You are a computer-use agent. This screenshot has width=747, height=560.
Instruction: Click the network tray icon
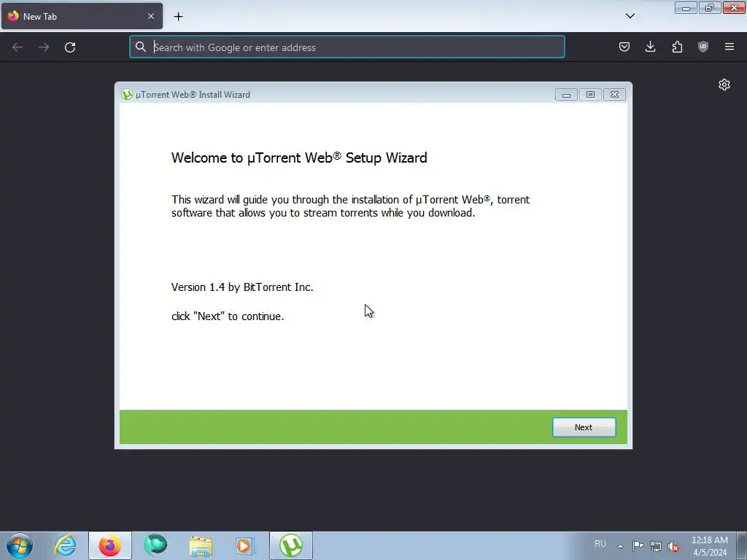(656, 546)
